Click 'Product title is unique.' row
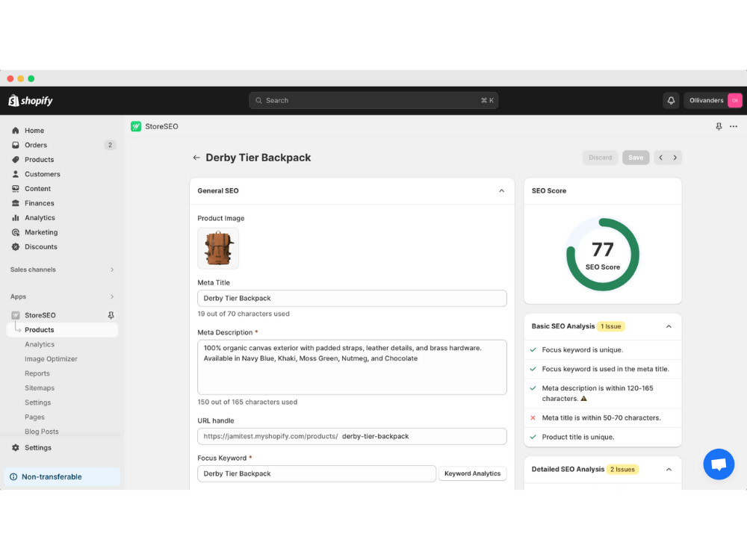The image size is (747, 560). click(x=603, y=437)
